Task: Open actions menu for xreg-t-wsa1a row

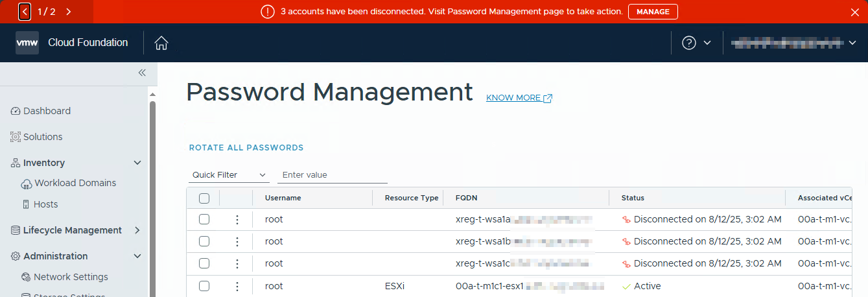Action: click(237, 220)
